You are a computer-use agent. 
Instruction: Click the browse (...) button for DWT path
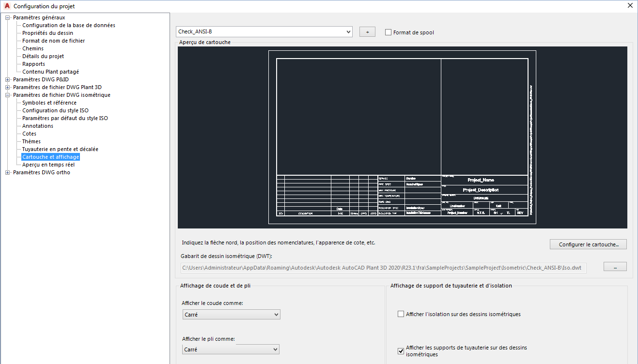click(615, 267)
